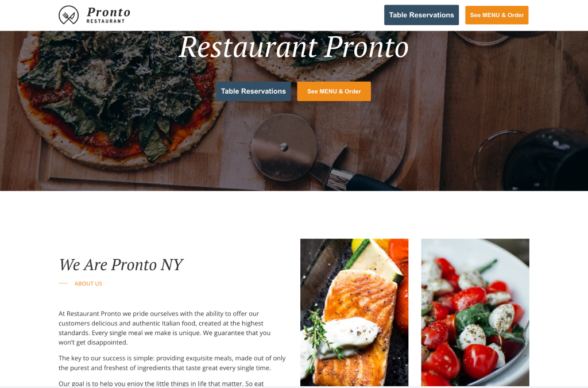
Task: Select See MENU & Order in the header
Action: pos(497,15)
